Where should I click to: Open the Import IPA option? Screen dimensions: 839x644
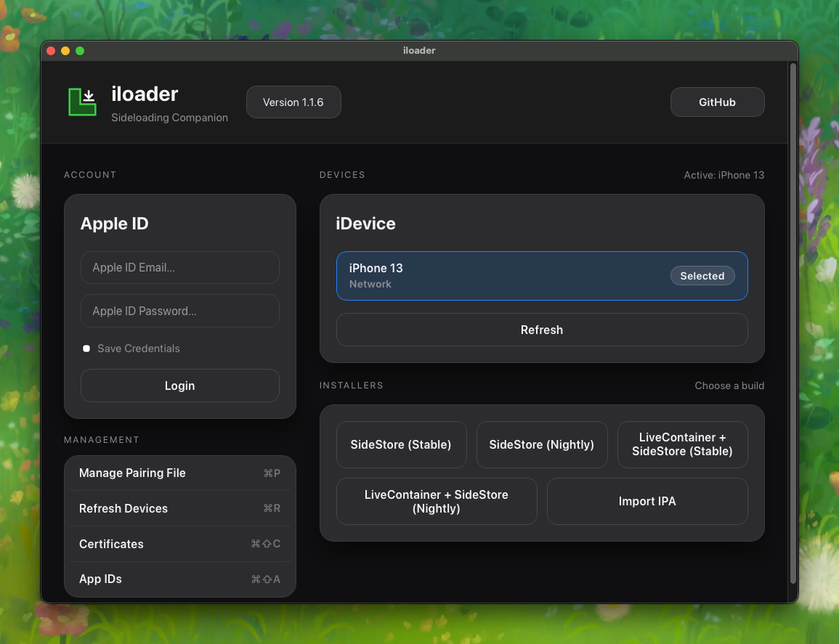(647, 501)
